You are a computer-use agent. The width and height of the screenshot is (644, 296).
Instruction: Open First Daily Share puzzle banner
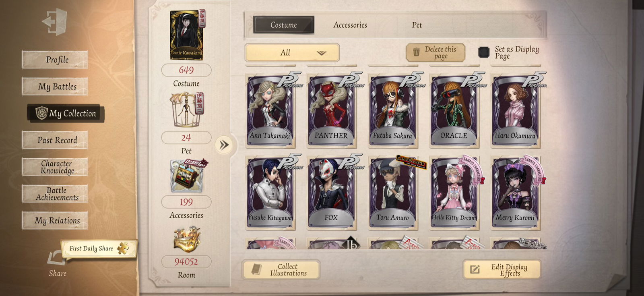(x=99, y=248)
